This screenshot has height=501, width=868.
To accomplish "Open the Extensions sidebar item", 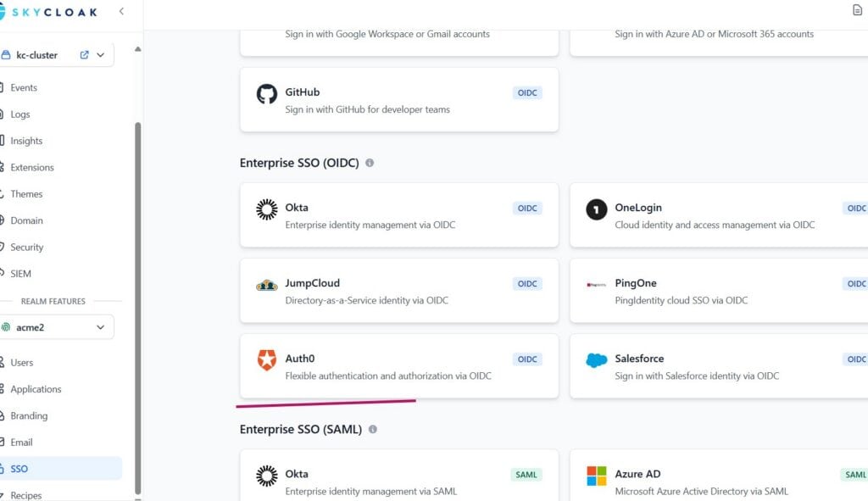I will 32,168.
